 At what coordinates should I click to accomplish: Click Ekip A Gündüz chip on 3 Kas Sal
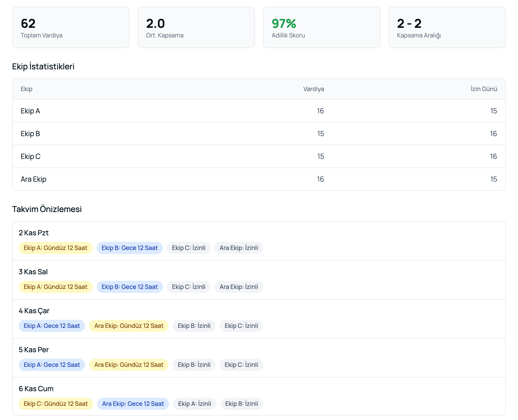[x=56, y=287]
